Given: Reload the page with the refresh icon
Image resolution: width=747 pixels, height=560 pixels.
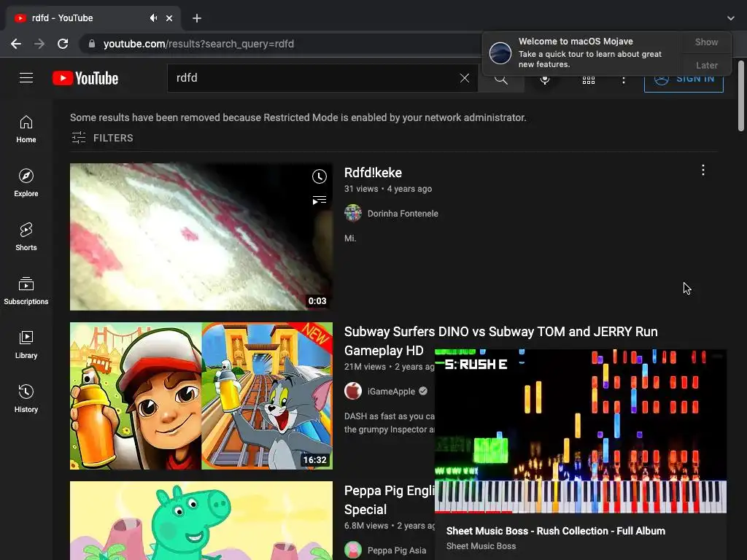Looking at the screenshot, I should tap(63, 44).
